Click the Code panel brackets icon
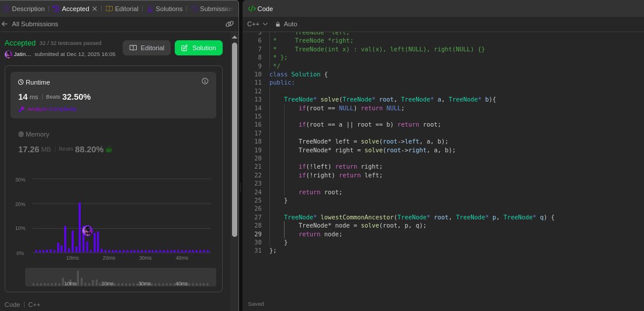This screenshot has height=311, width=644. pos(251,9)
